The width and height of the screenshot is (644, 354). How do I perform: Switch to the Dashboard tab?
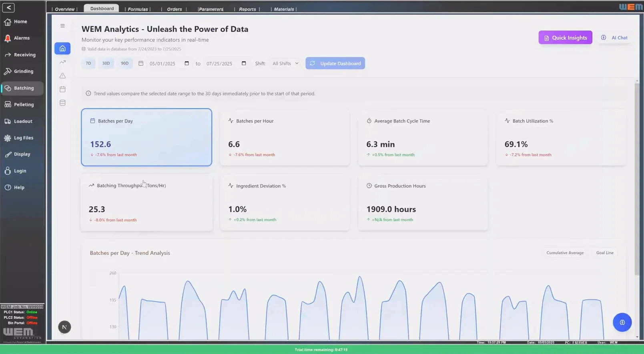(102, 8)
